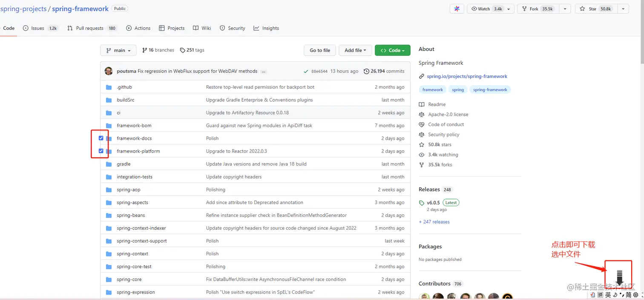Click poutsma's avatar in the commit header
This screenshot has width=644, height=300.
point(109,71)
